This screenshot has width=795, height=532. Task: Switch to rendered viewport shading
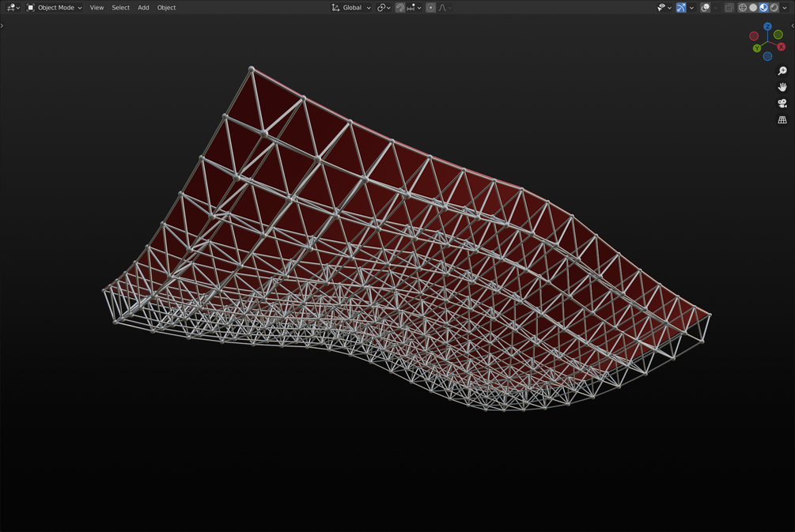click(x=774, y=8)
